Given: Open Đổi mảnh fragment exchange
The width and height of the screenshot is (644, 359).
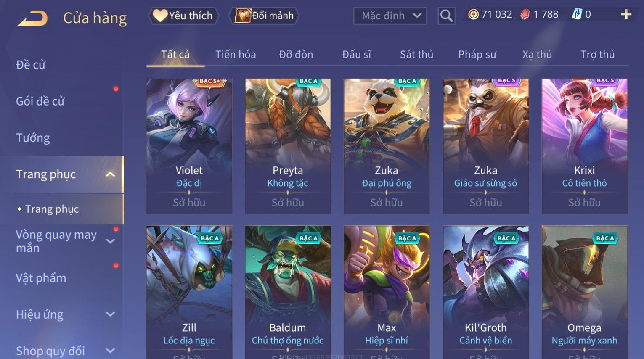Looking at the screenshot, I should (x=264, y=16).
